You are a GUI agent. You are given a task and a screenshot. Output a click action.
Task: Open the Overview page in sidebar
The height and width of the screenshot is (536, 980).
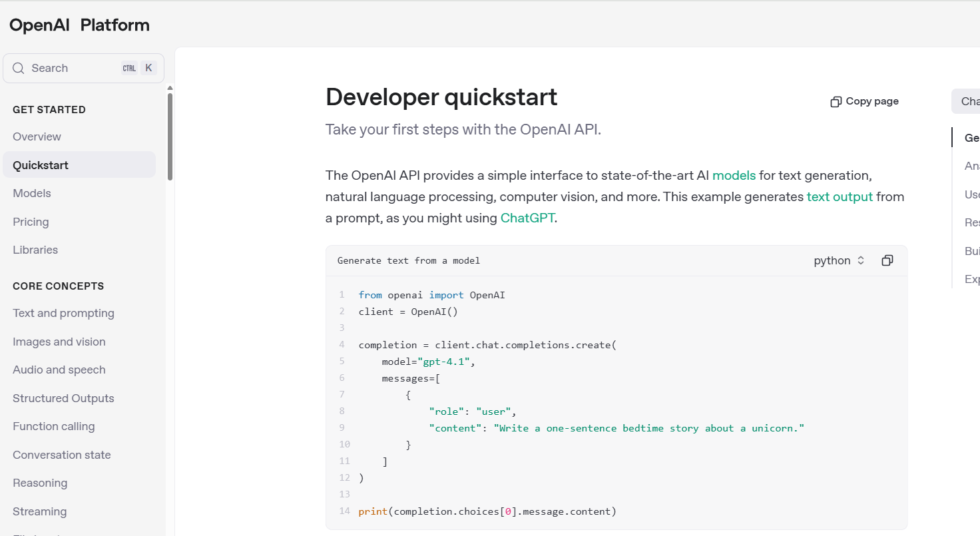37,136
